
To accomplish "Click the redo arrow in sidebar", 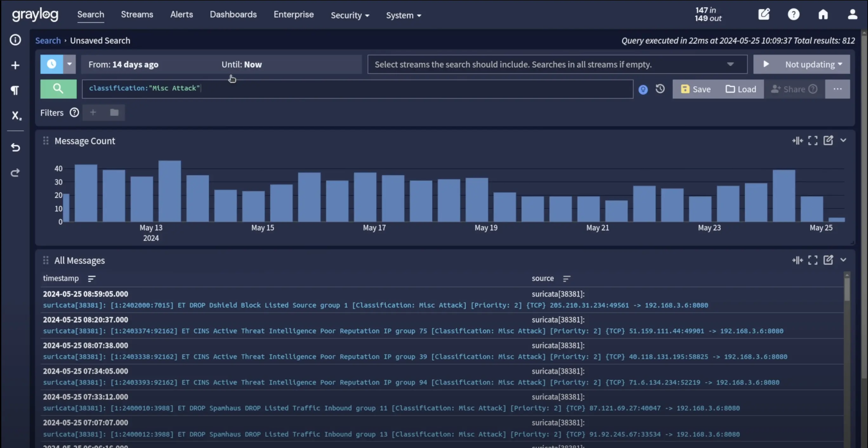I will [x=15, y=173].
